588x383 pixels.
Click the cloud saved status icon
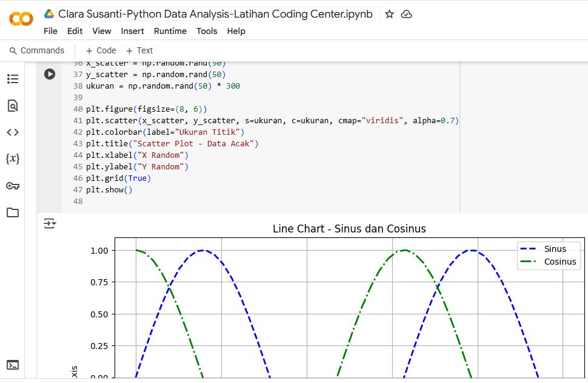coord(407,15)
